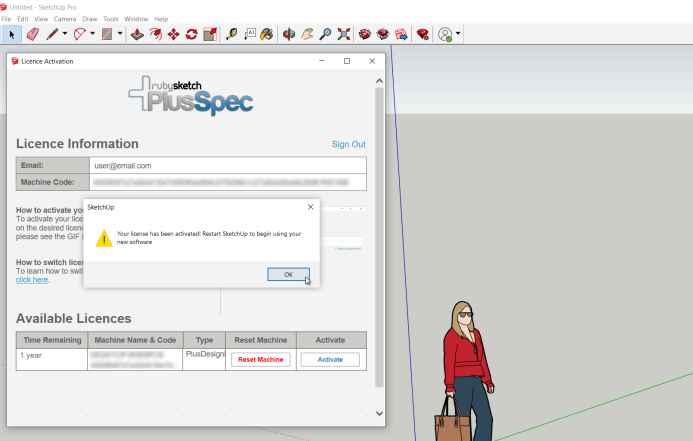The width and height of the screenshot is (693, 441).
Task: Choose the Eraser tool
Action: click(33, 34)
